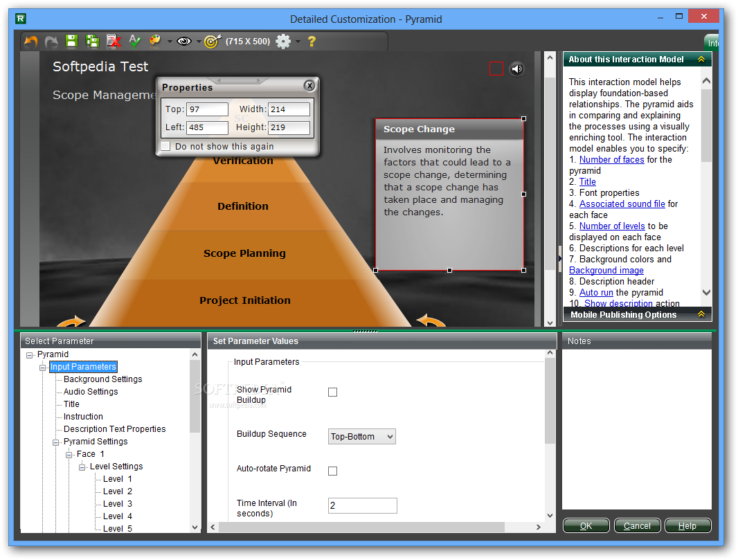Click the Definition pyramid level
Image resolution: width=738 pixels, height=560 pixels.
tap(243, 206)
